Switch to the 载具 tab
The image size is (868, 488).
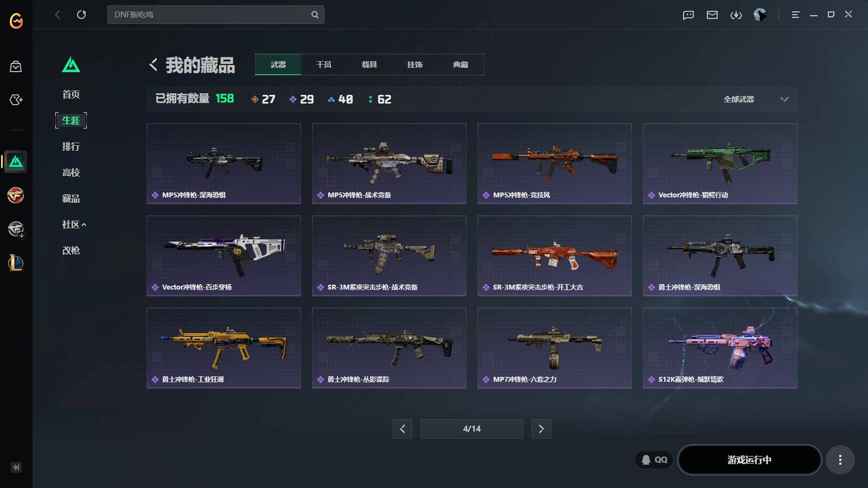369,65
